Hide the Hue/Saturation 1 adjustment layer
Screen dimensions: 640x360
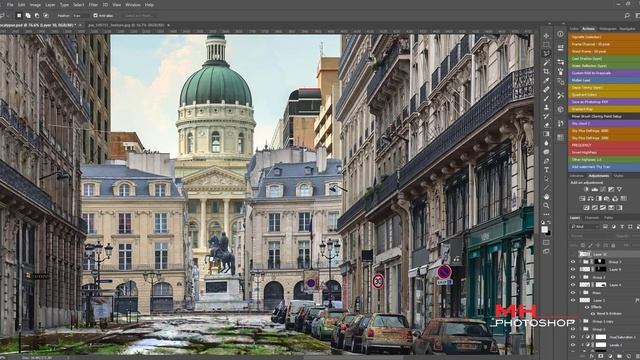point(573,337)
